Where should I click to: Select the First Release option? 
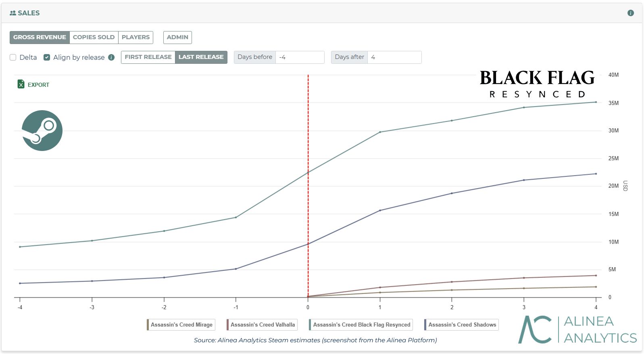[148, 57]
